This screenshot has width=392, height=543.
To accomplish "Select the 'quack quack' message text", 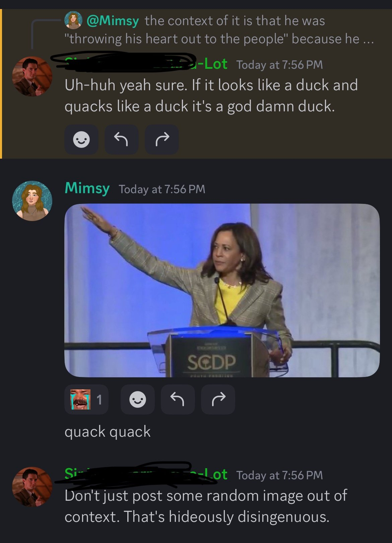I will 108,432.
